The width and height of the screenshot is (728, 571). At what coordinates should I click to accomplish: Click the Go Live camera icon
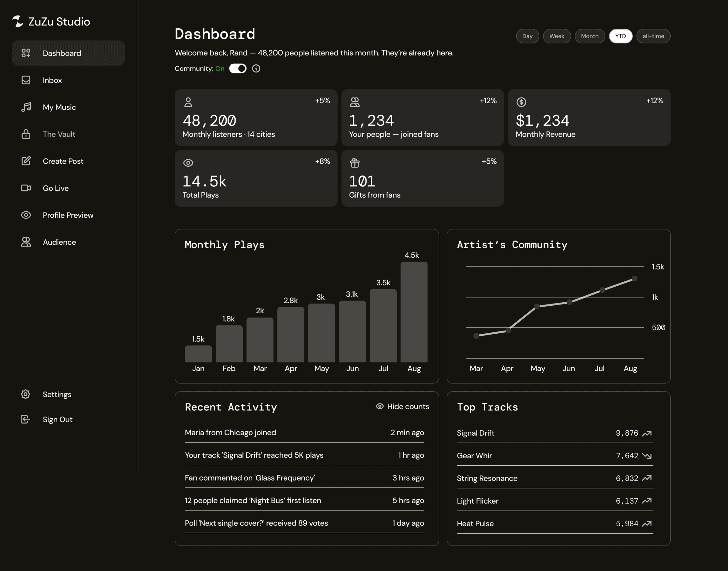click(x=26, y=188)
